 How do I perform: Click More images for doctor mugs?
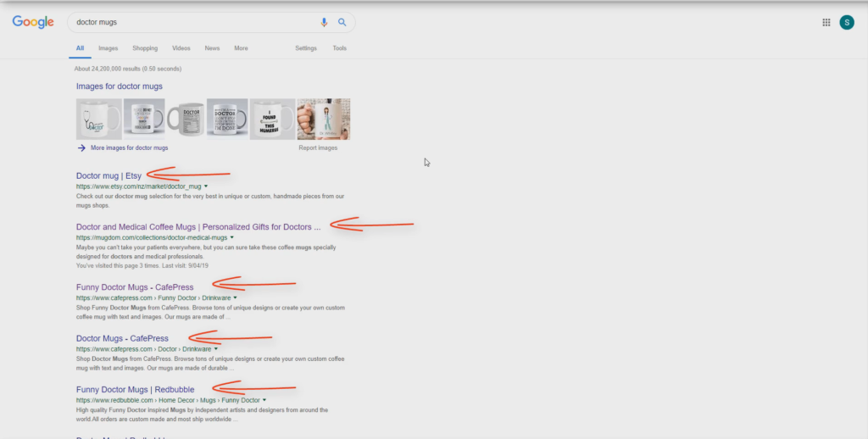[x=129, y=147]
